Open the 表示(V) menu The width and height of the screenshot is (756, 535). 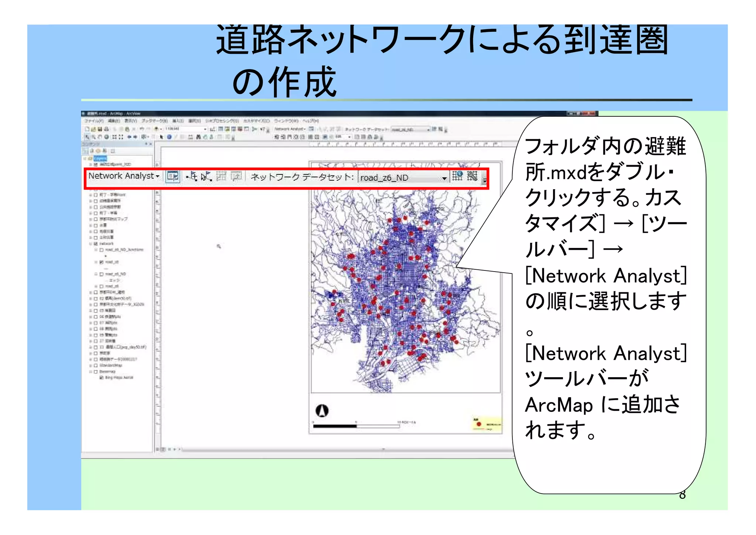(131, 121)
